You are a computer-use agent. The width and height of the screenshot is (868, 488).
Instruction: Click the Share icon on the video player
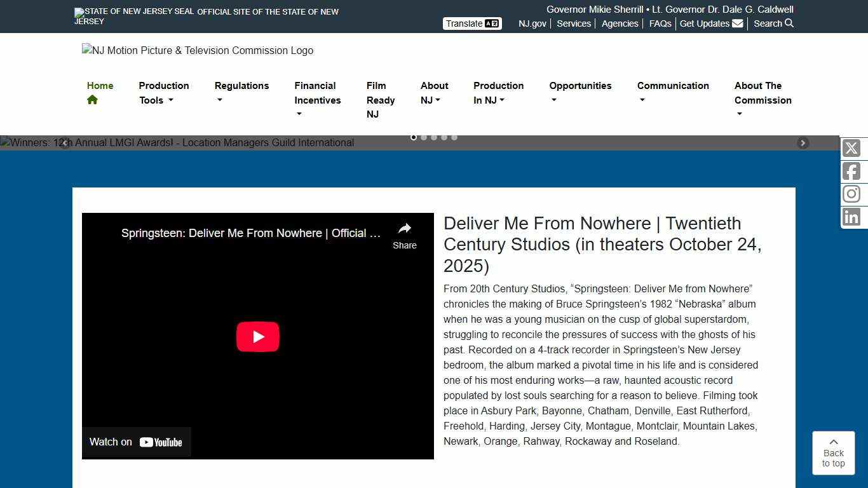pyautogui.click(x=405, y=229)
